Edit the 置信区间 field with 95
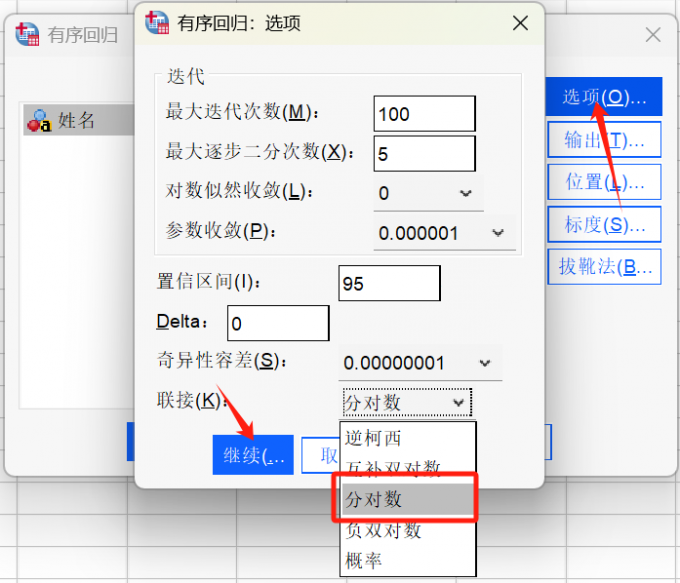The width and height of the screenshot is (680, 583). point(389,283)
